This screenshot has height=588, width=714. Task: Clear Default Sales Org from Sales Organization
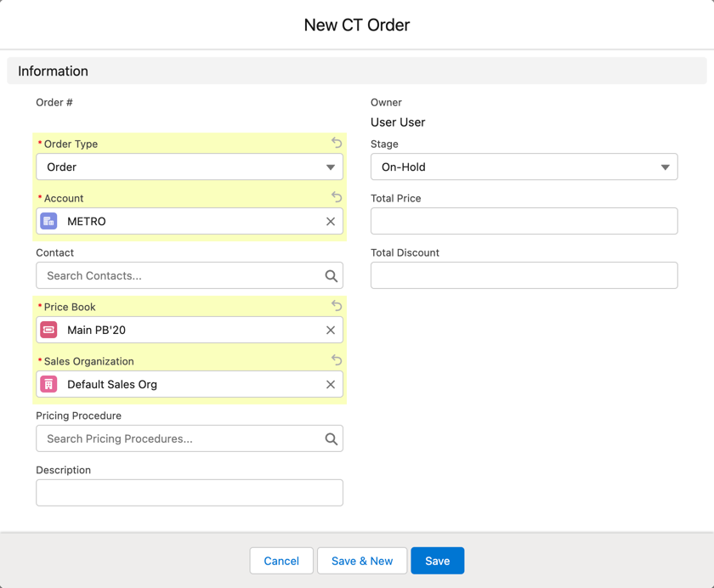331,384
